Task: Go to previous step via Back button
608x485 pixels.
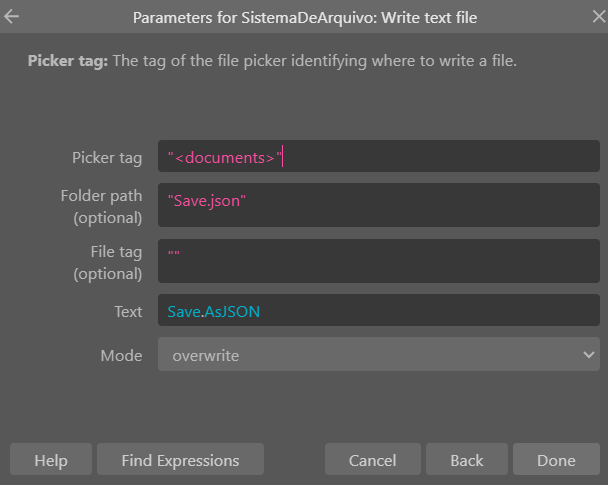Action: (x=467, y=459)
